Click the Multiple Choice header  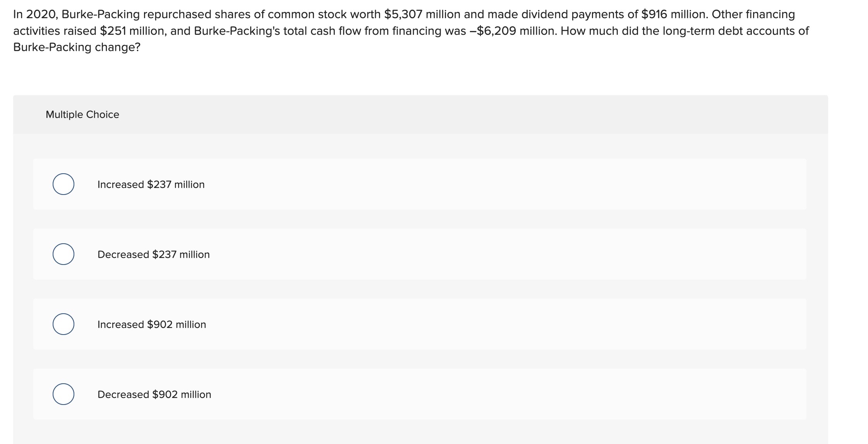click(82, 114)
